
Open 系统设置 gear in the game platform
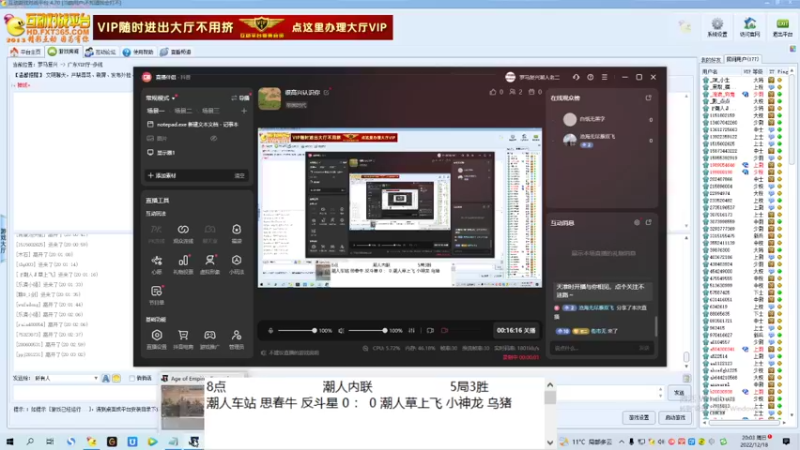tap(717, 27)
